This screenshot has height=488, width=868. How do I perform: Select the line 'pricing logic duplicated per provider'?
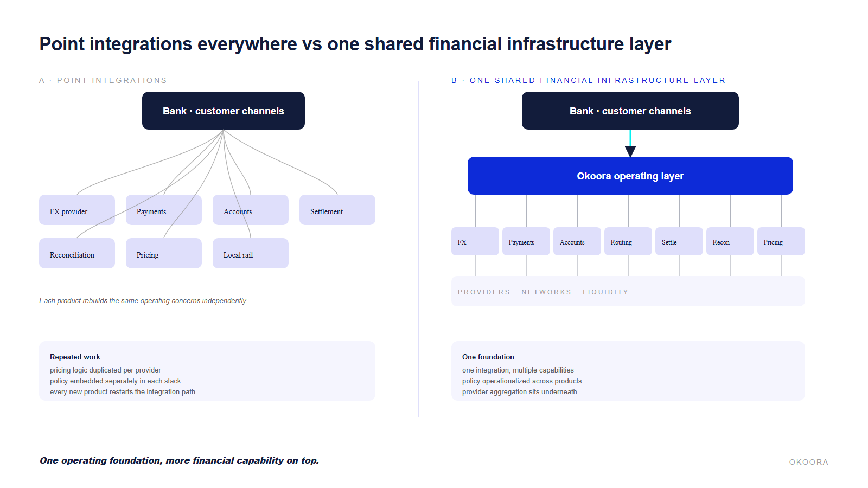coord(105,370)
